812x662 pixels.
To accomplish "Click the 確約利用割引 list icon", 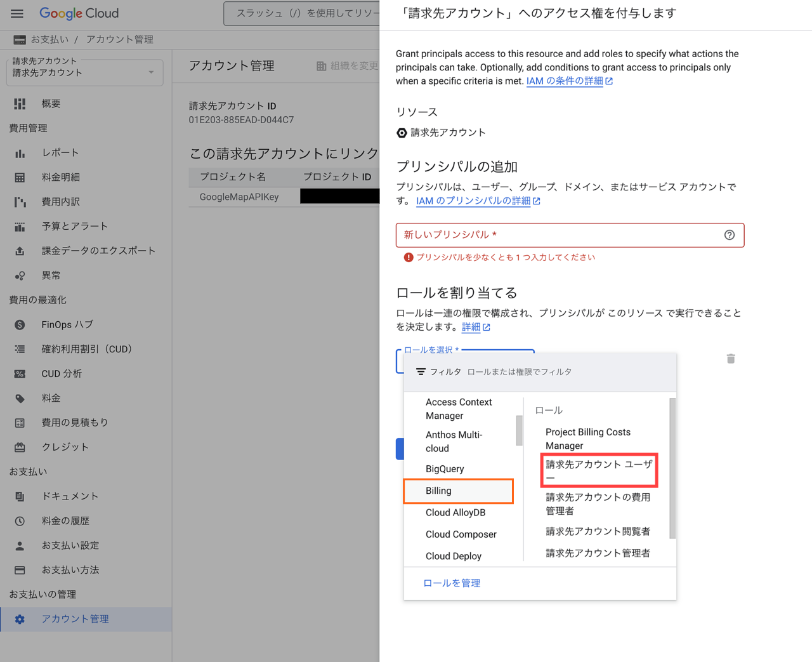I will click(x=20, y=349).
